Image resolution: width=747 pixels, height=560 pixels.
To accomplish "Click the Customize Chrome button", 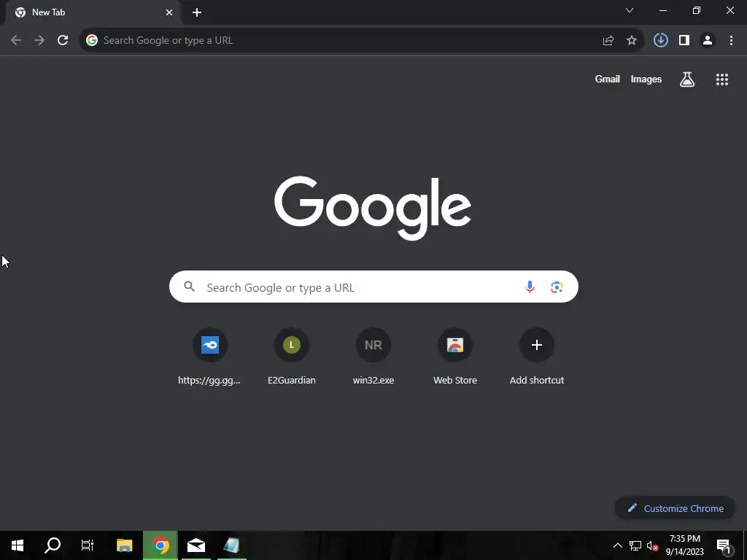I will coord(675,508).
